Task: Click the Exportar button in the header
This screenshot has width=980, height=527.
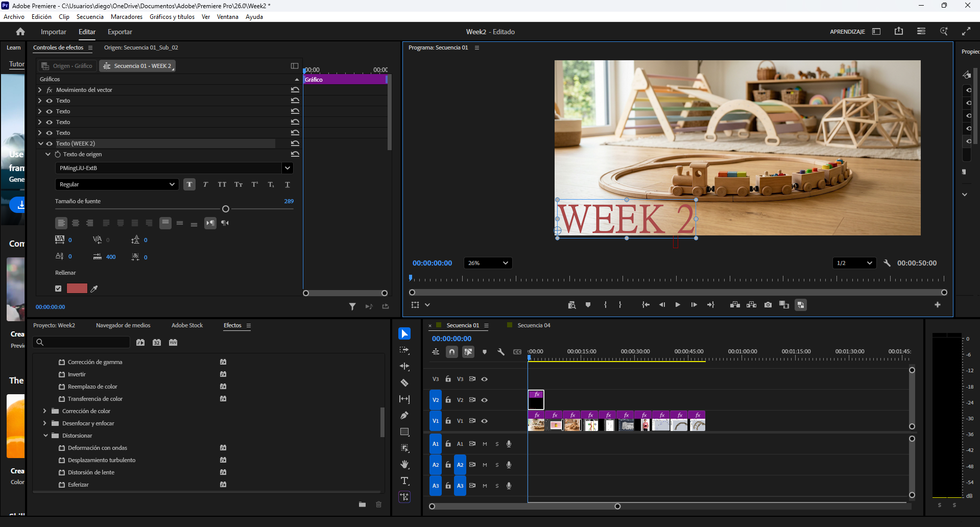Action: tap(119, 32)
